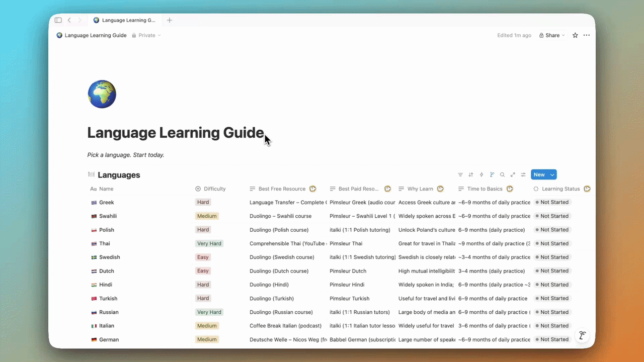Screen dimensions: 644x362
Task: Click AI autofill icon on Best Free Resource
Action: point(313,189)
